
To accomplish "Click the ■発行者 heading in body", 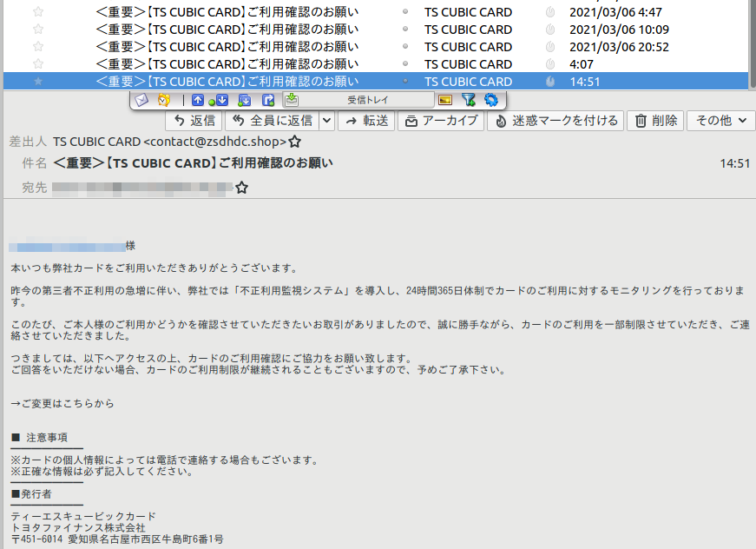I will pos(31,494).
